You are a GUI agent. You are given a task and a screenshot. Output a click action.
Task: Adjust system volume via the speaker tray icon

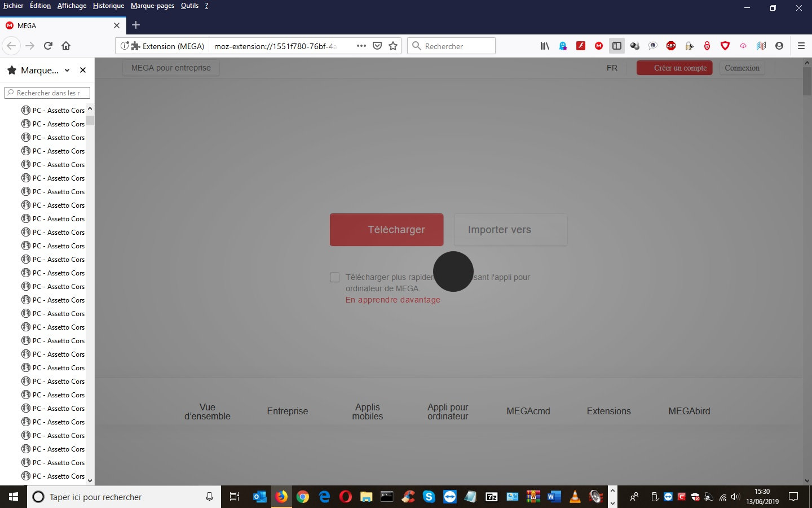[735, 497]
